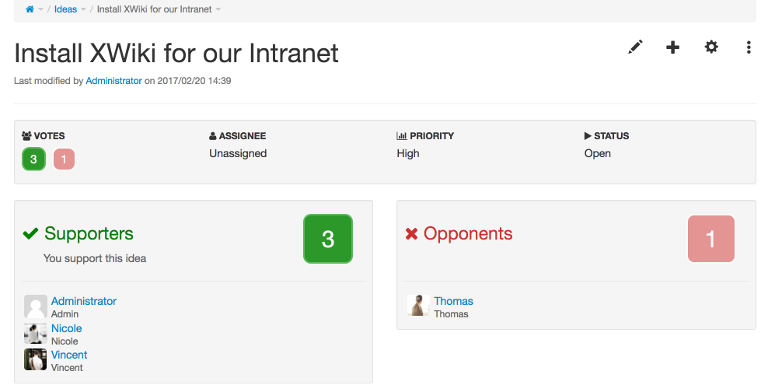The width and height of the screenshot is (768, 385).
Task: Open Nicole's profile link in Supporters
Action: coord(67,328)
